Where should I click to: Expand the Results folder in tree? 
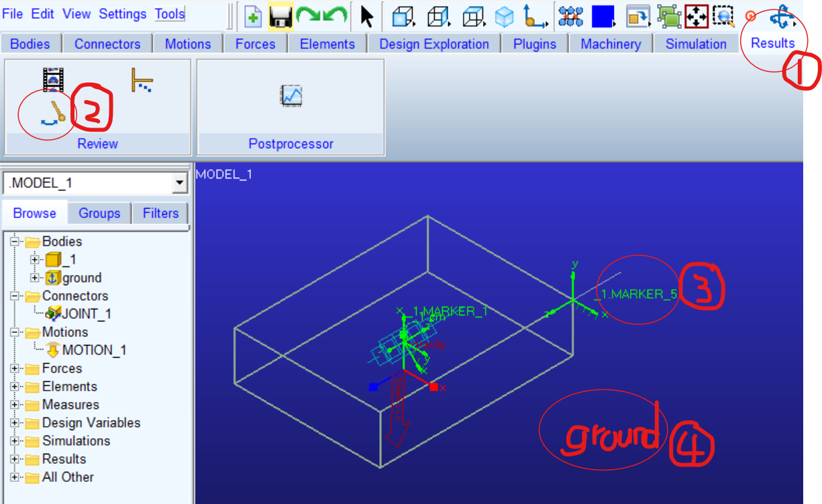click(x=15, y=459)
